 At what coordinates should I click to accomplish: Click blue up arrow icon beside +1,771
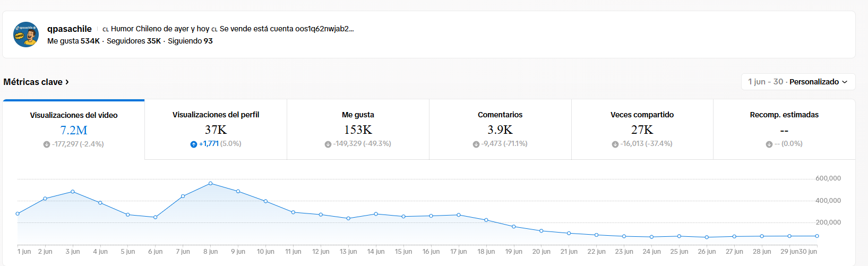click(194, 144)
